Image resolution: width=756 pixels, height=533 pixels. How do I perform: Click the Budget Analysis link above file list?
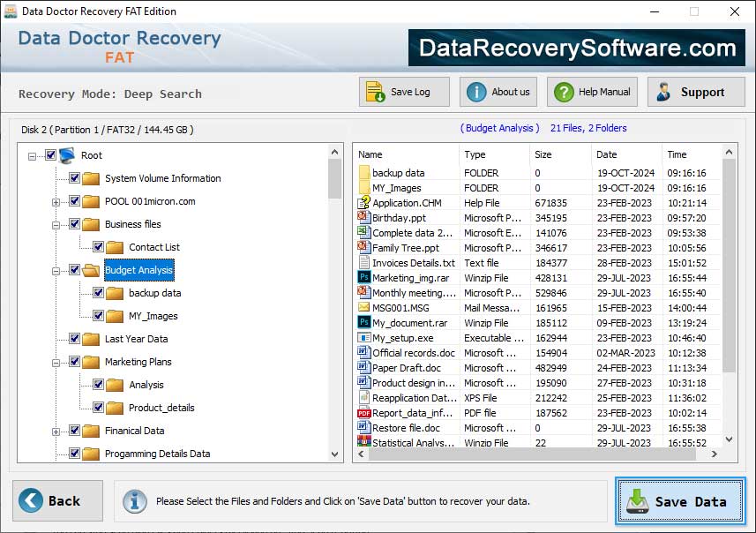point(499,127)
